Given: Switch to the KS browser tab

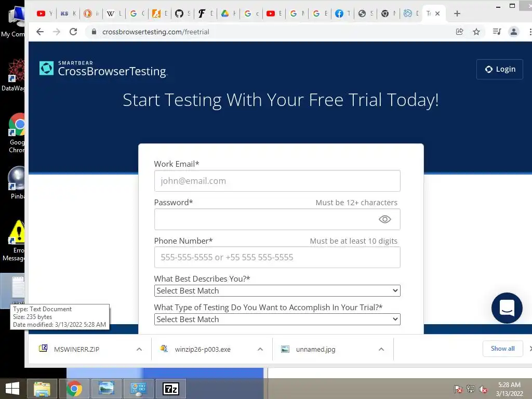Looking at the screenshot, I should (68, 14).
